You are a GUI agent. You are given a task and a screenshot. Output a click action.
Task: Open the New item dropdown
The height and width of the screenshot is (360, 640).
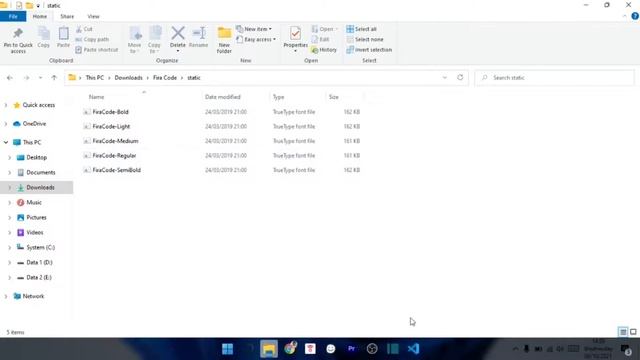[254, 29]
